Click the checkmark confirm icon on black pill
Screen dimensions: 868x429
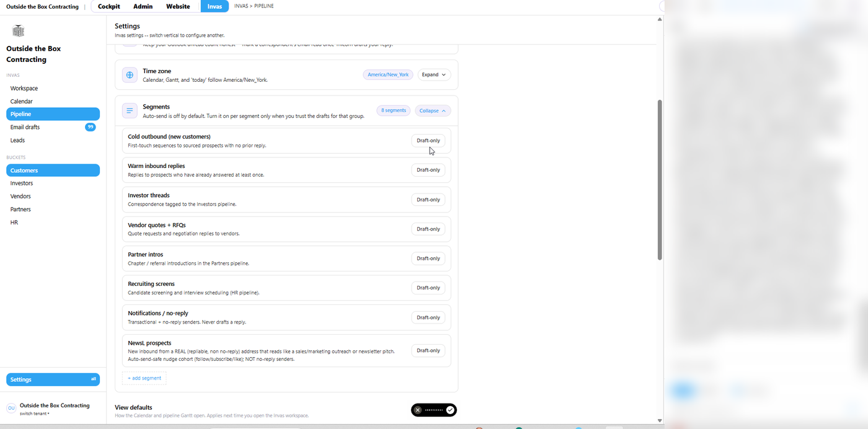tap(450, 410)
